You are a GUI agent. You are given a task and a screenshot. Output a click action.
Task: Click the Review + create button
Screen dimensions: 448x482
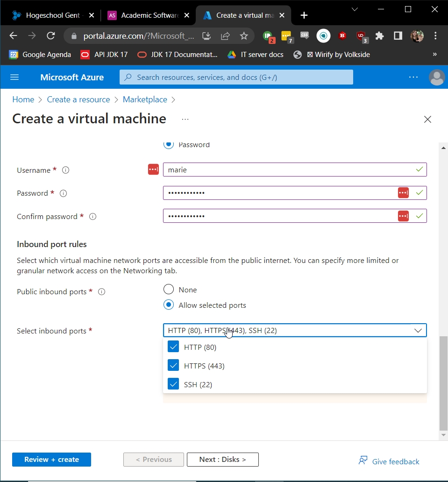51,460
